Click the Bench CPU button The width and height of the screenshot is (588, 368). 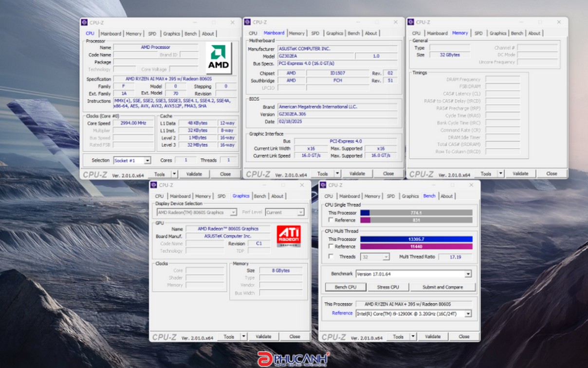346,287
